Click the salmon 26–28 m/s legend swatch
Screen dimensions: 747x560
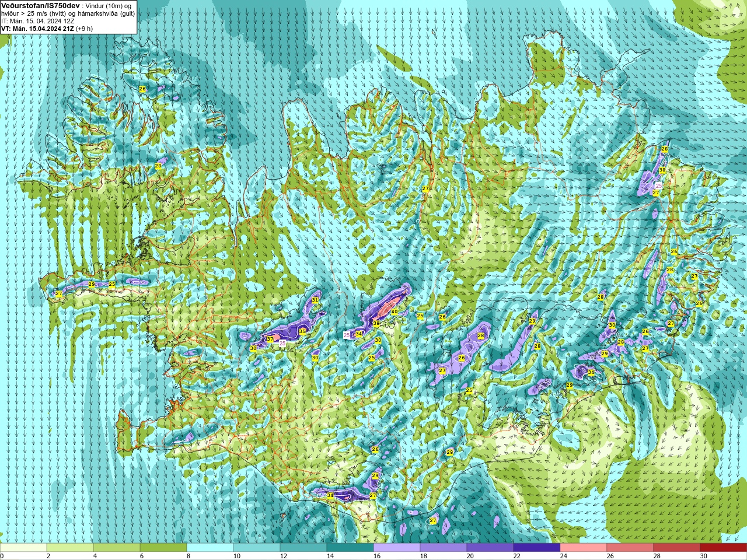[x=630, y=548]
